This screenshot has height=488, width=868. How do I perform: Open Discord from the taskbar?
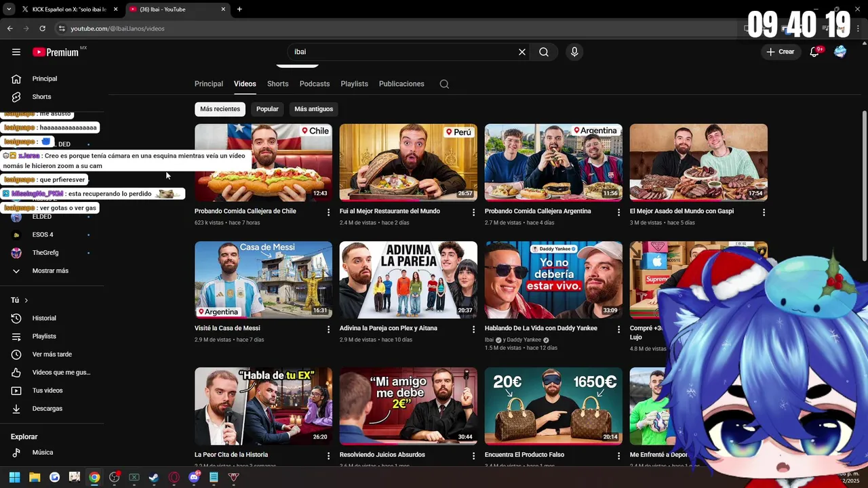click(194, 477)
